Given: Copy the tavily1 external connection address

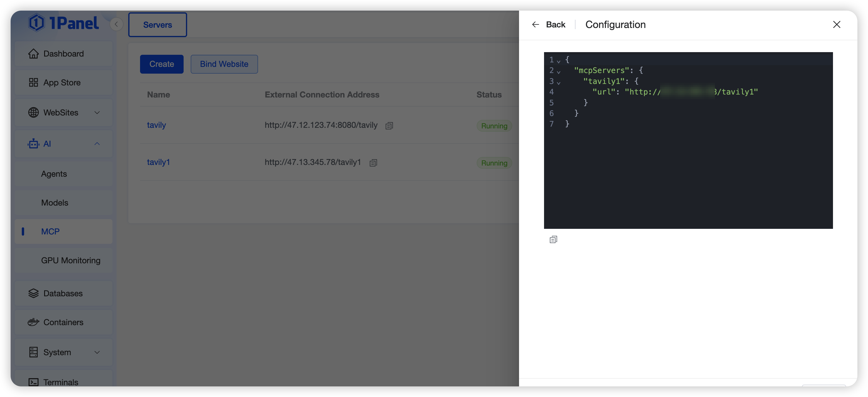Looking at the screenshot, I should point(373,163).
